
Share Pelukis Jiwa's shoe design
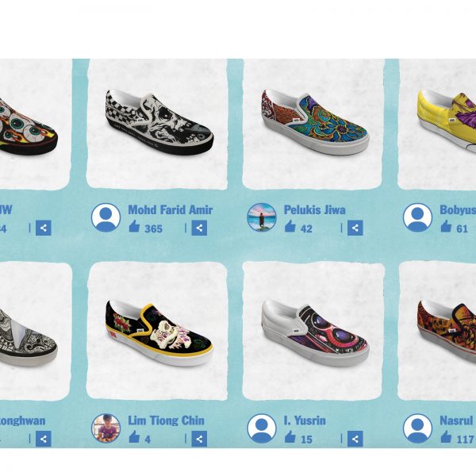coord(355,228)
